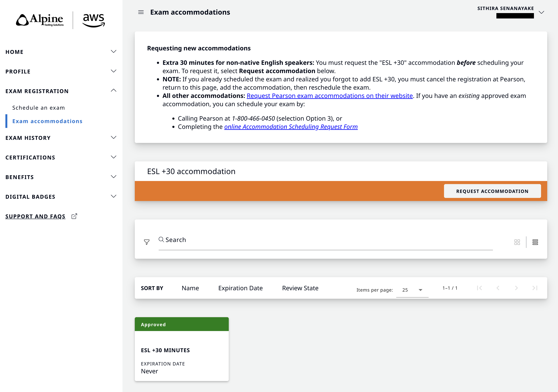Open Request Pearson exam accommodations link
The image size is (558, 392).
click(330, 96)
